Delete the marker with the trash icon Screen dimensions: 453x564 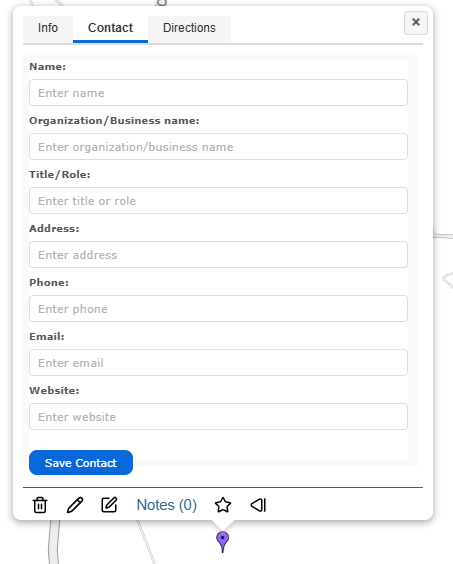click(40, 505)
